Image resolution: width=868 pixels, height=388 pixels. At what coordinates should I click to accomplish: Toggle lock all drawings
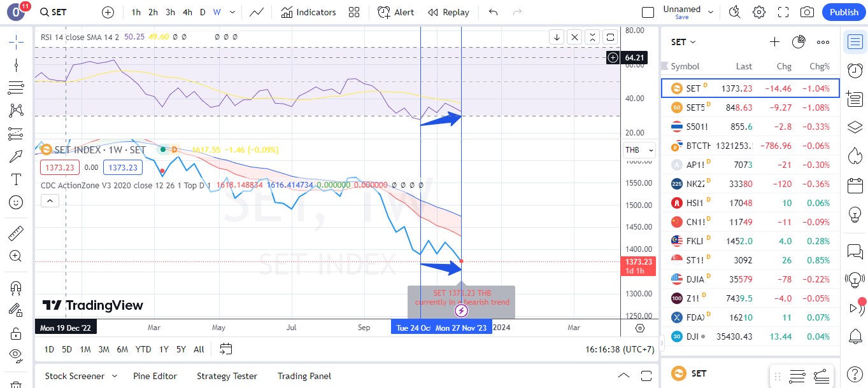pyautogui.click(x=16, y=333)
